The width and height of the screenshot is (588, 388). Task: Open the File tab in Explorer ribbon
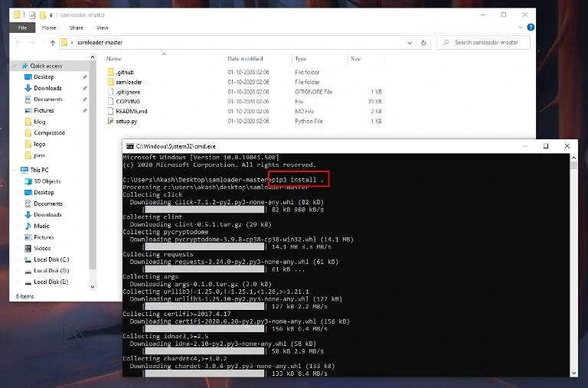(x=22, y=28)
